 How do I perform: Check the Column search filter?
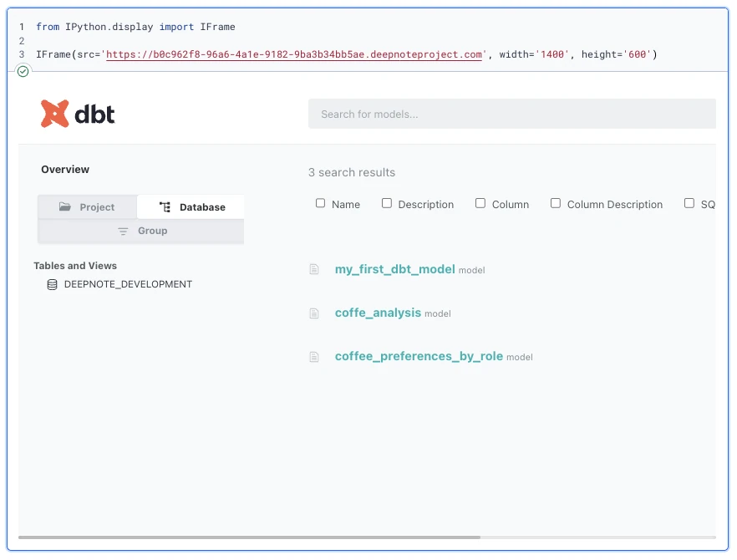click(480, 203)
